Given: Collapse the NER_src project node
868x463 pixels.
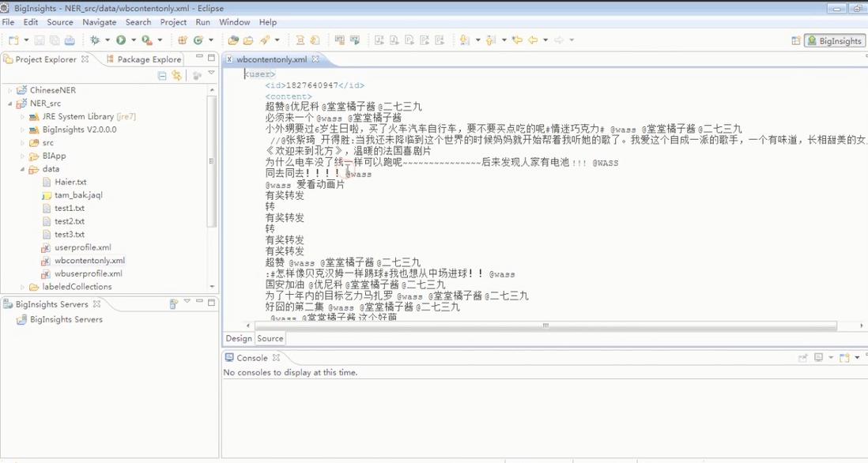Looking at the screenshot, I should pyautogui.click(x=9, y=104).
